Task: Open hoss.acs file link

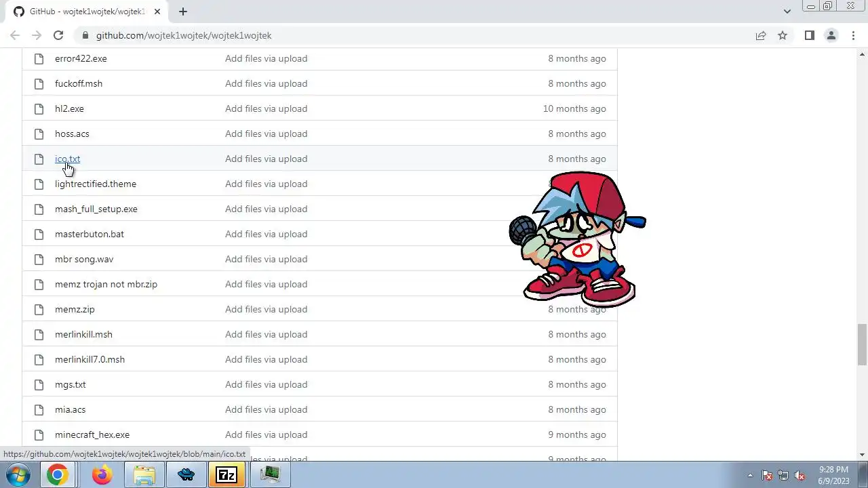Action: (x=72, y=134)
